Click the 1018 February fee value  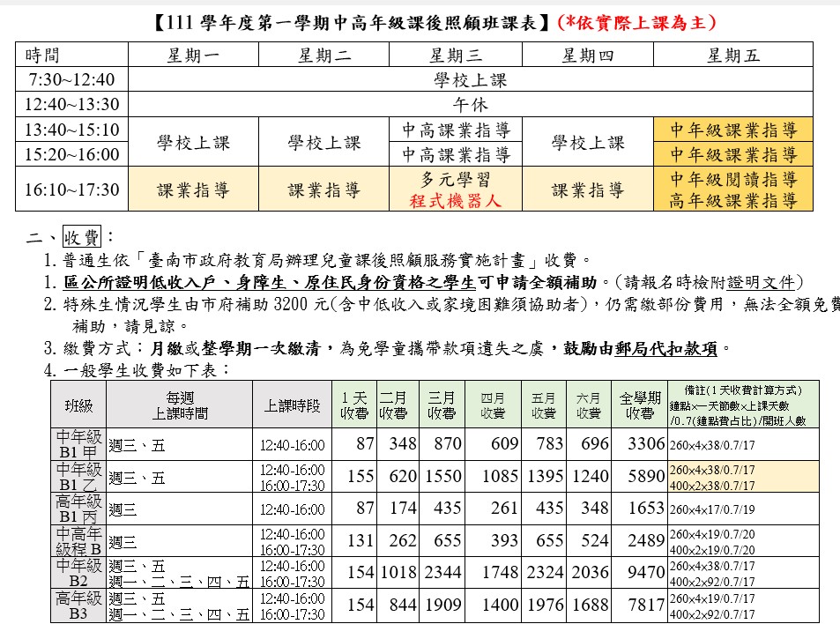click(x=399, y=573)
